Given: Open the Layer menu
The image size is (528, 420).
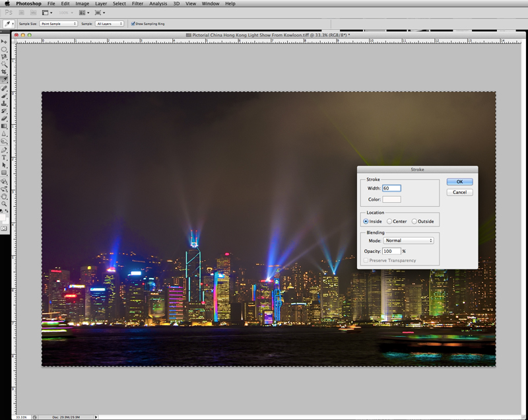Looking at the screenshot, I should [100, 4].
